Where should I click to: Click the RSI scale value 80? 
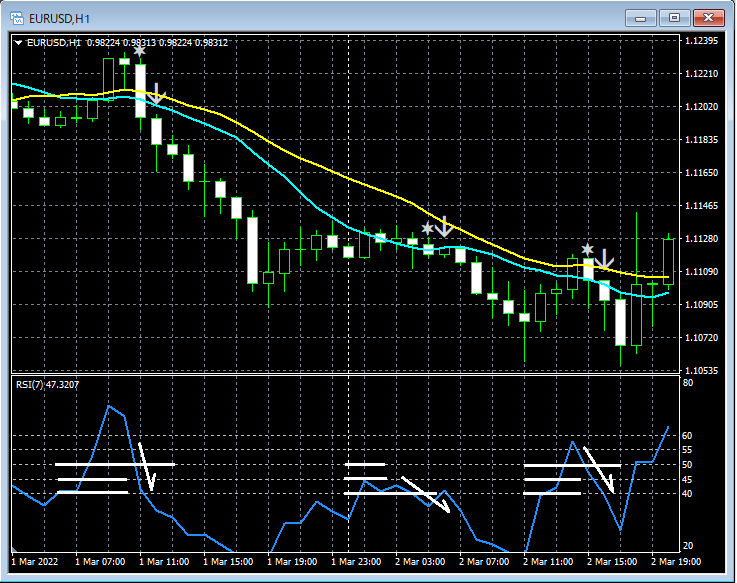tap(688, 383)
